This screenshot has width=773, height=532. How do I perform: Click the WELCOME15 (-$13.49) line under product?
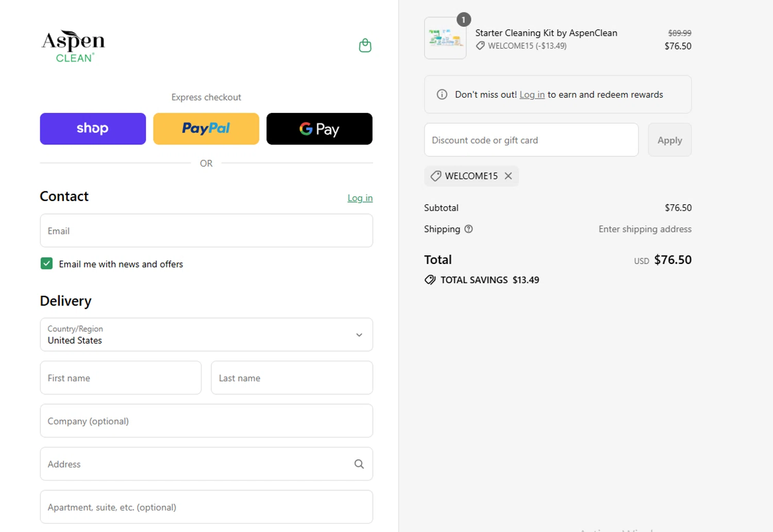[x=521, y=46]
